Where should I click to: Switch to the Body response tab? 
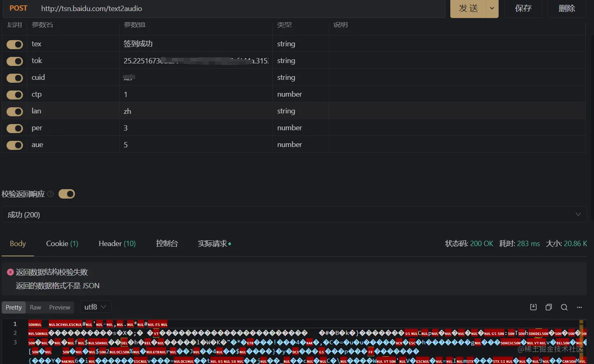18,244
